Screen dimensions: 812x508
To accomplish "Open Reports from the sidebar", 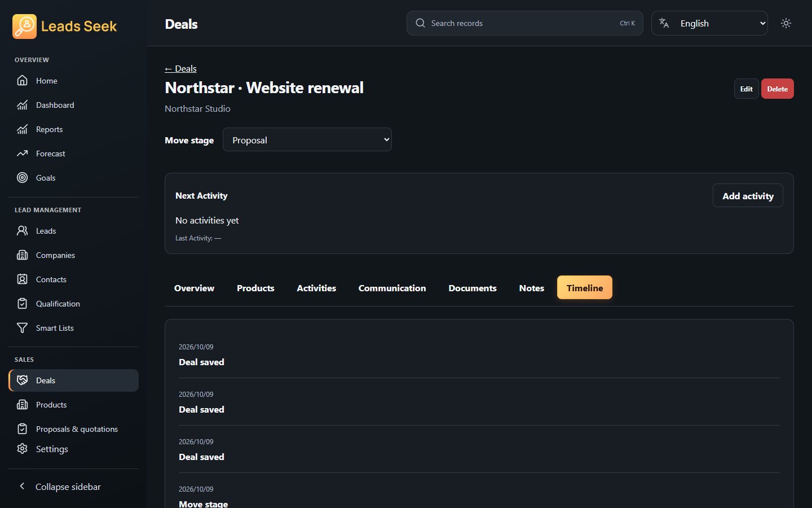I will tap(73, 129).
